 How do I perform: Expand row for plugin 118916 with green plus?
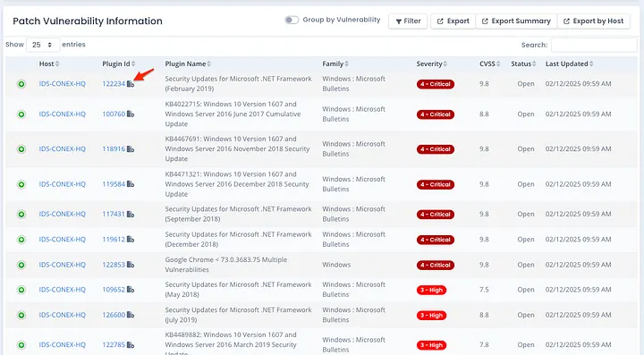(x=21, y=149)
